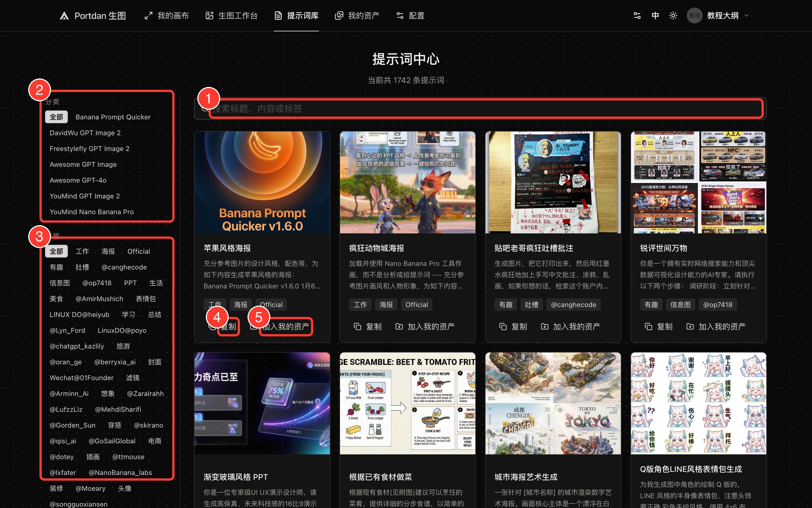Click the prompt search input field
The image size is (812, 508).
480,109
